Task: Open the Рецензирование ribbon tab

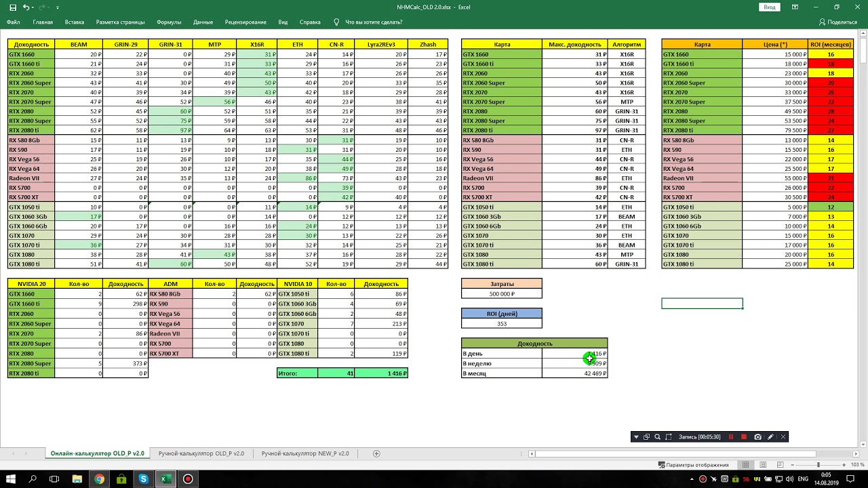Action: (x=245, y=22)
